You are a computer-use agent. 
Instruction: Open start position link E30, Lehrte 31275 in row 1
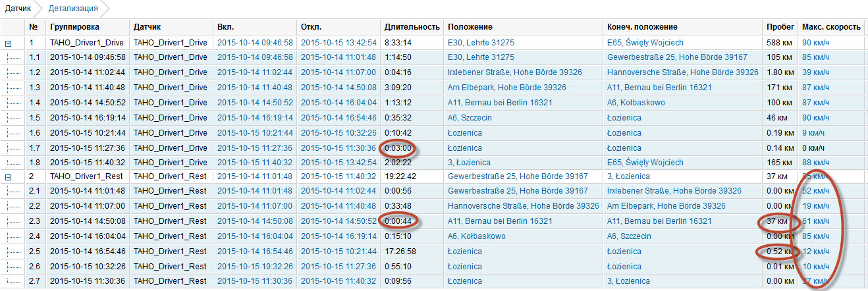pyautogui.click(x=481, y=42)
